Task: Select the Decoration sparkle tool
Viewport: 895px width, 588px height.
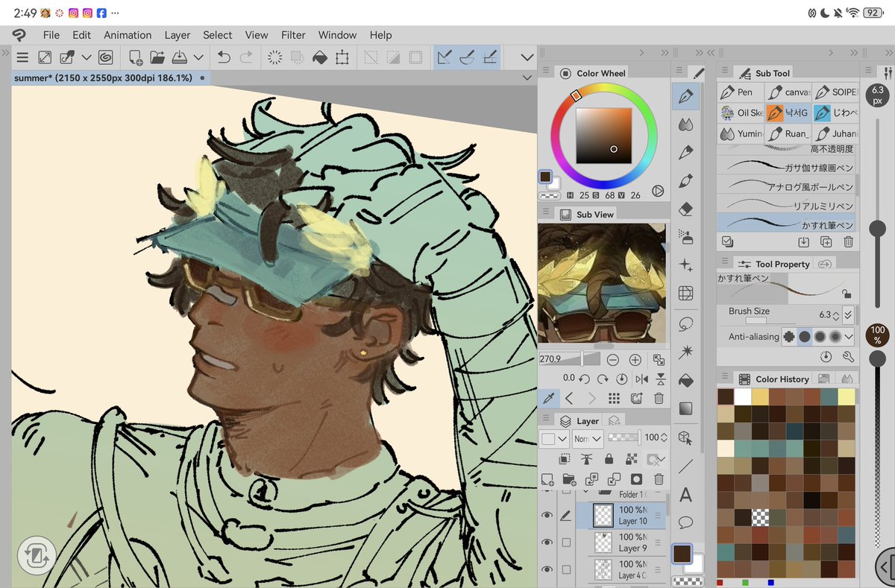Action: tap(685, 266)
